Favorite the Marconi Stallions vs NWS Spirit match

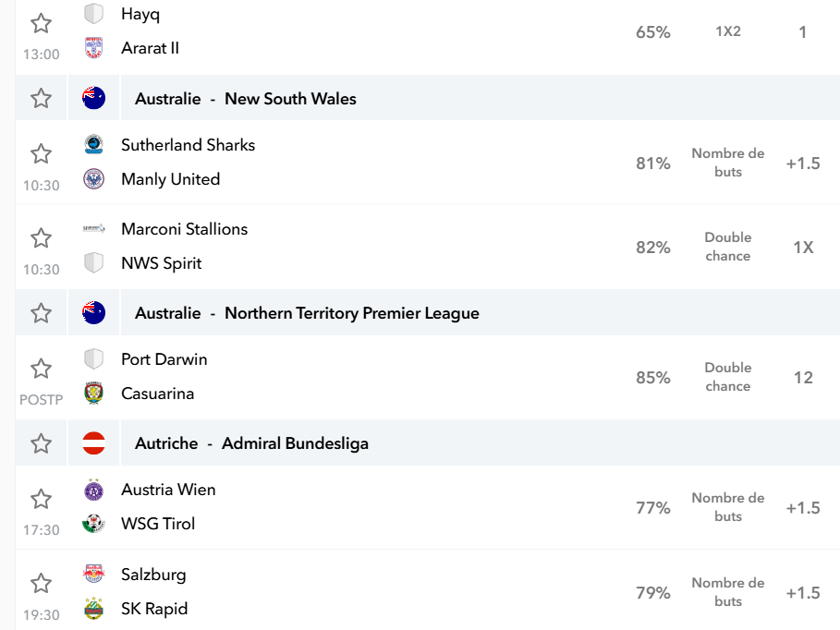(x=41, y=238)
